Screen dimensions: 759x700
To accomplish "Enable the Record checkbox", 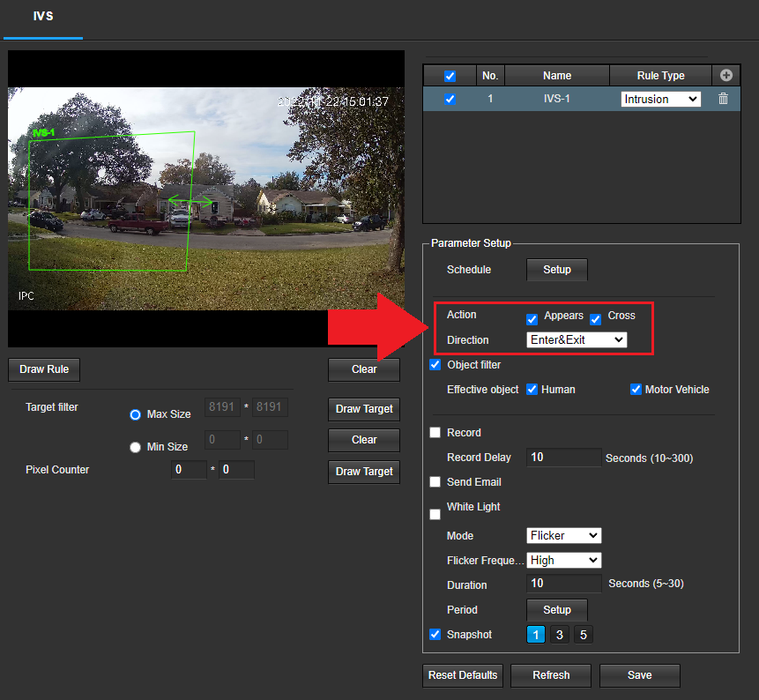I will click(435, 432).
